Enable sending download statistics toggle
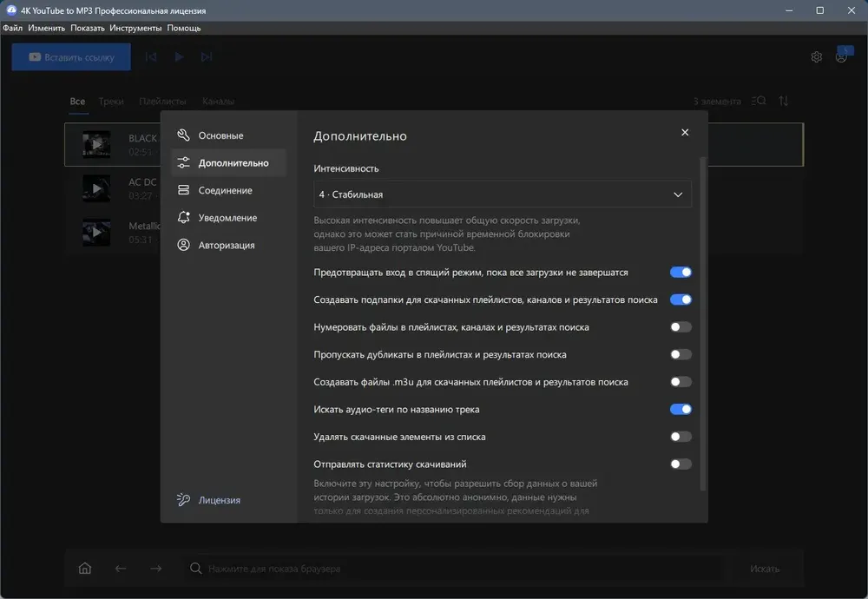 [x=681, y=464]
